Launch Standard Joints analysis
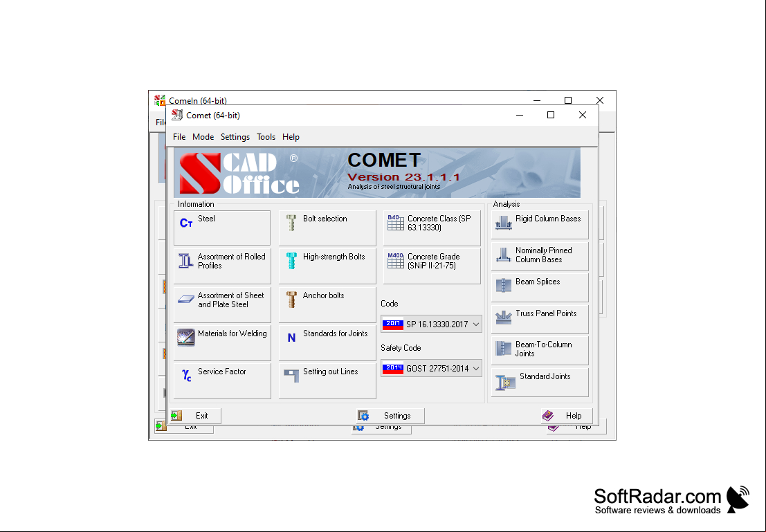 pos(540,382)
